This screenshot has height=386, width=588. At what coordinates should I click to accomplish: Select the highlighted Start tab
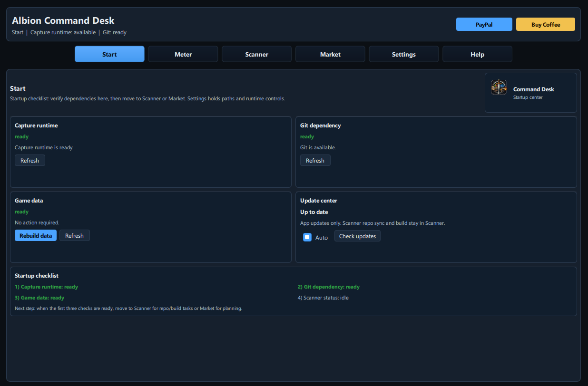109,54
